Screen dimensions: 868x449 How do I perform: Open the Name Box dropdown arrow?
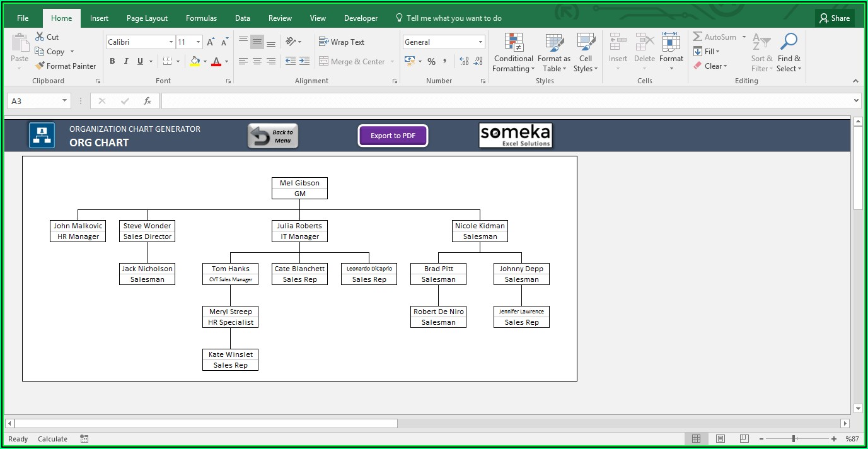65,101
